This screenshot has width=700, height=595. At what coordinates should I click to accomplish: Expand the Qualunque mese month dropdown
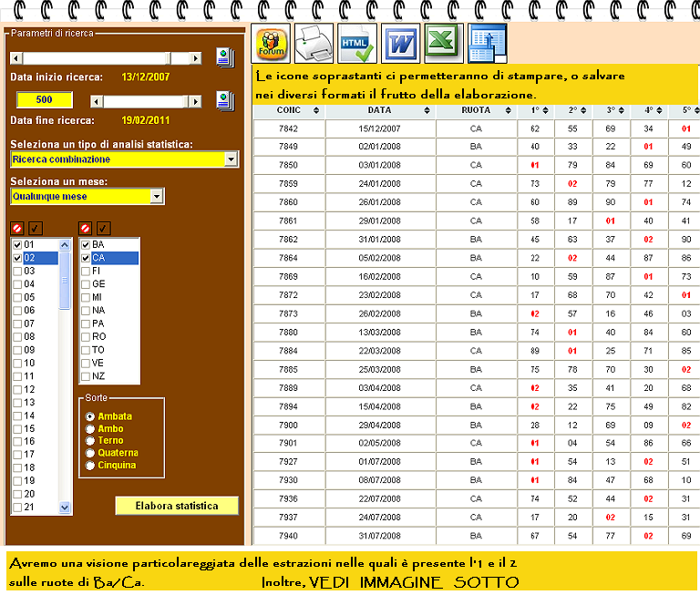[x=157, y=196]
